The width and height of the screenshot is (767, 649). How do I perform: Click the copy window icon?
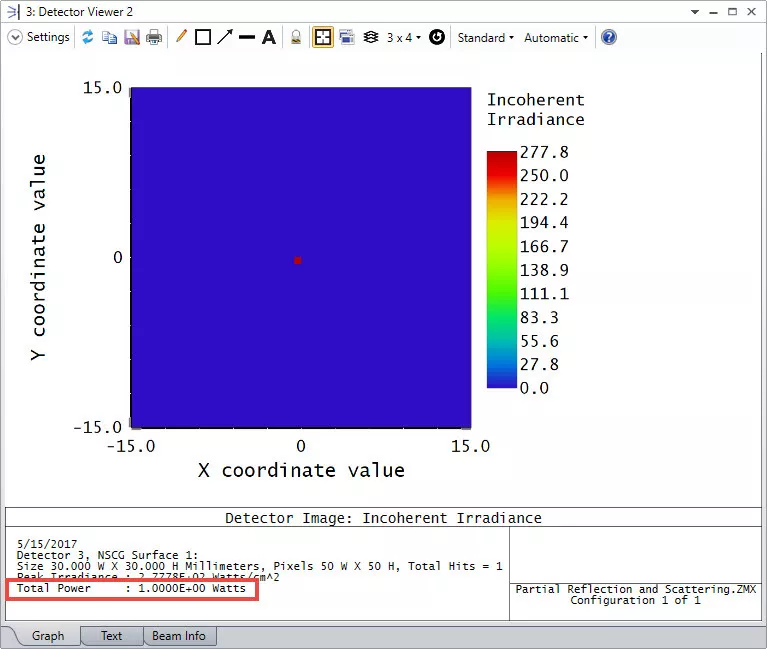coord(109,37)
